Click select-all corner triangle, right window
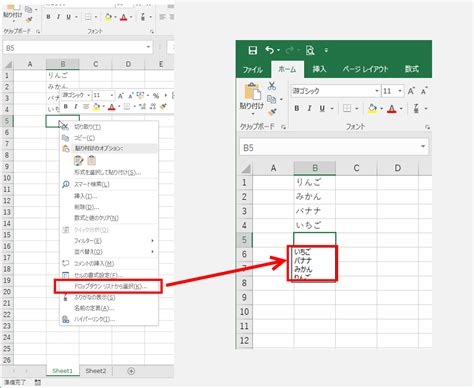This screenshot has width=474, height=388. pos(246,168)
